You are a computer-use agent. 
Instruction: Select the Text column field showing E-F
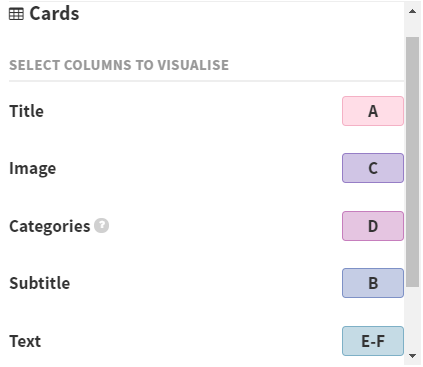373,341
